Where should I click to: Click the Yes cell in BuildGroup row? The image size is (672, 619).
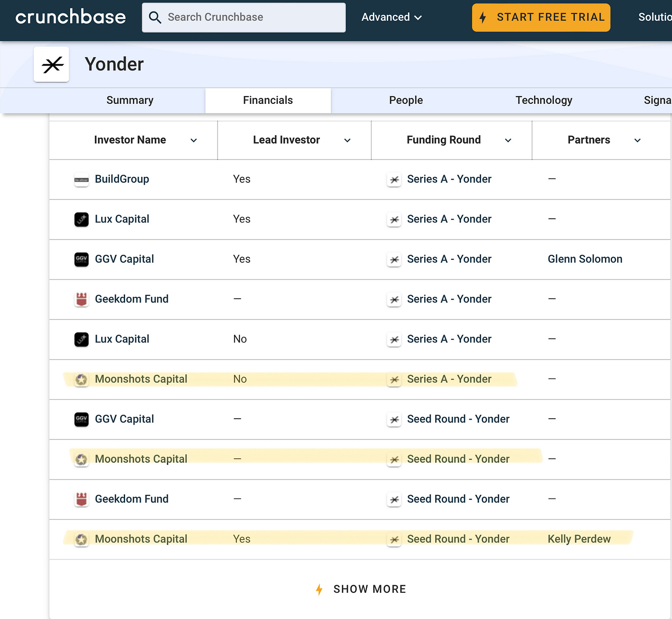click(242, 179)
